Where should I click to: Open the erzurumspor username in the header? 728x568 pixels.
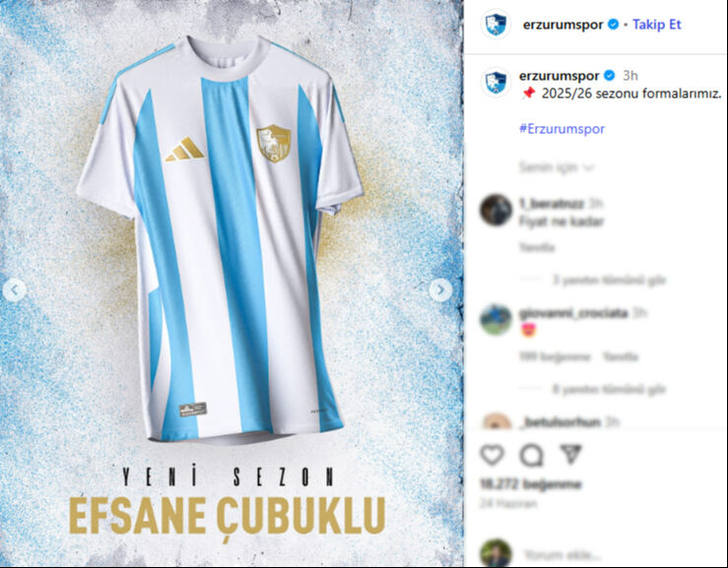563,25
